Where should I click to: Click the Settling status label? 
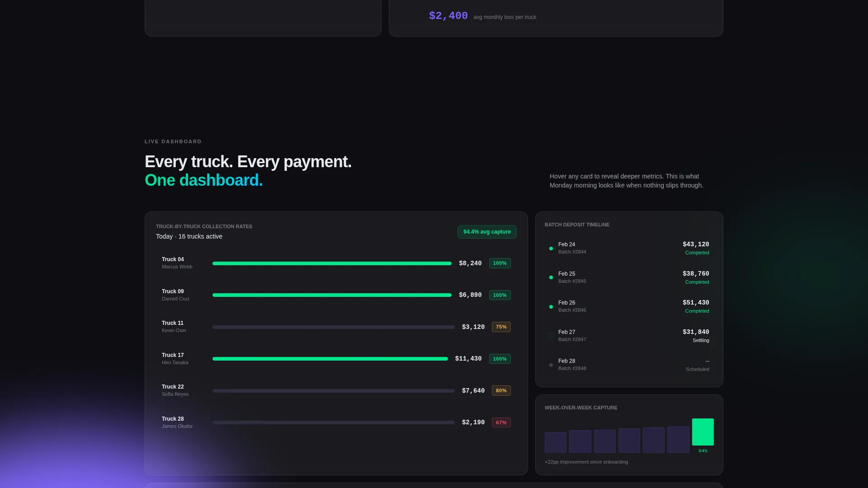point(701,340)
